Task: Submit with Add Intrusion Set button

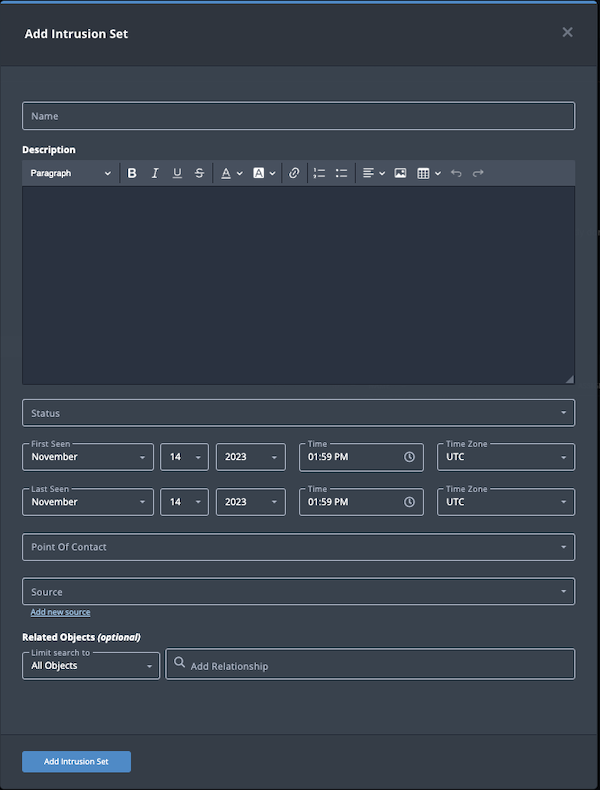Action: 76,761
